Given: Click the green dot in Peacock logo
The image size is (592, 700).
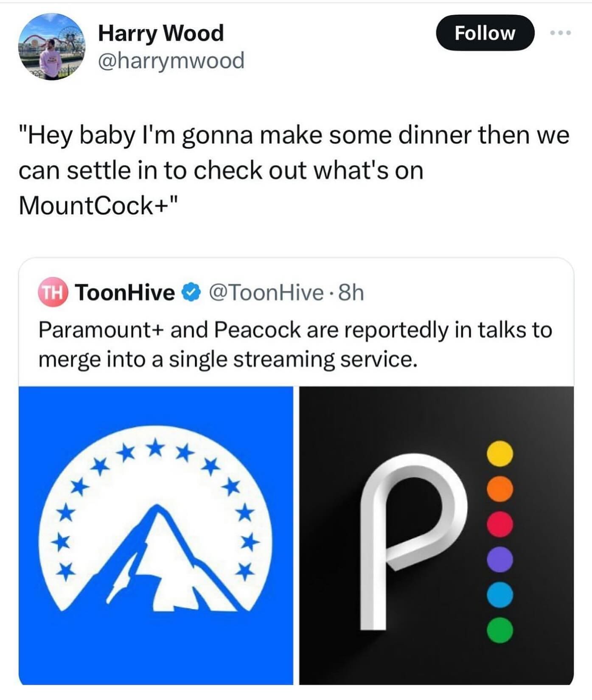Looking at the screenshot, I should [499, 630].
